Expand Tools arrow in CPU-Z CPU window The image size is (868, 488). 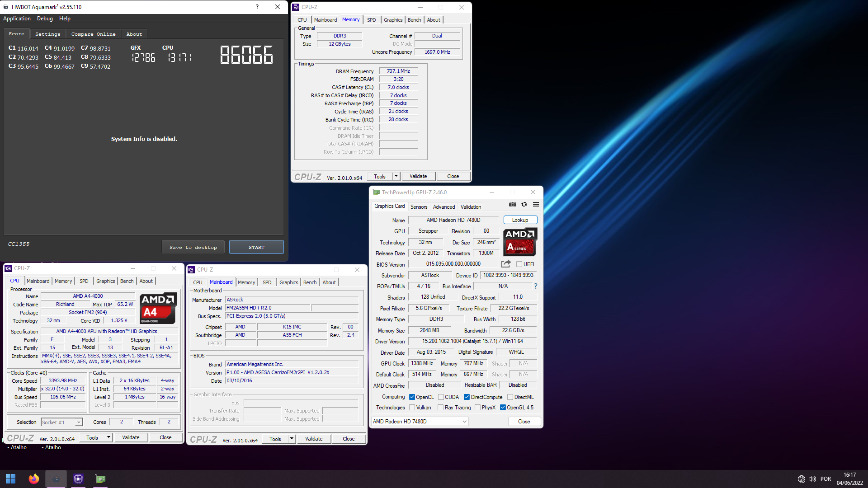[108, 437]
